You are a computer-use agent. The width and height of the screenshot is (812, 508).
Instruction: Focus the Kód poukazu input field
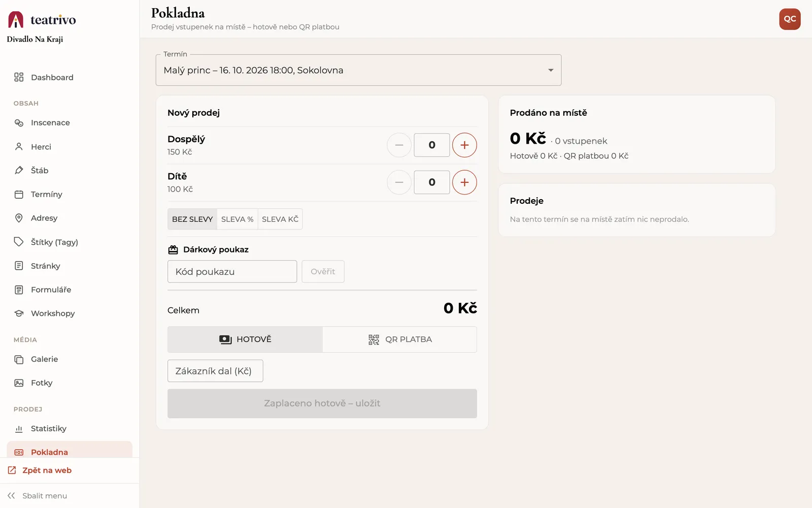click(232, 271)
